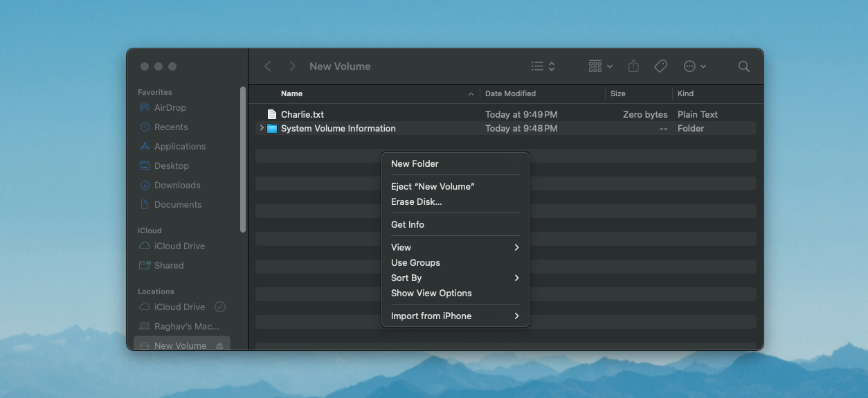The image size is (868, 398).
Task: Click the AirDrop icon in sidebar
Action: pyautogui.click(x=145, y=107)
